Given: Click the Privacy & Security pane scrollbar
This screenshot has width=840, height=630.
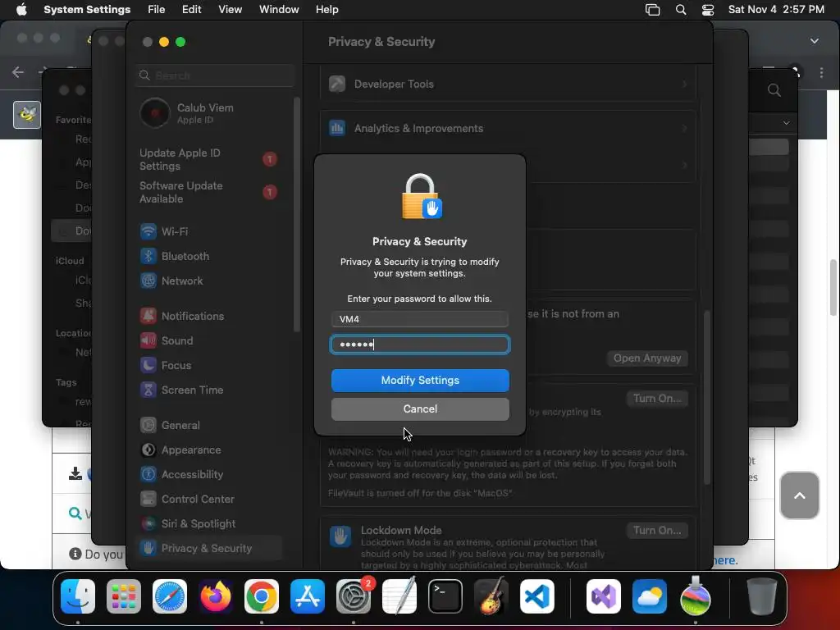Looking at the screenshot, I should 707,397.
